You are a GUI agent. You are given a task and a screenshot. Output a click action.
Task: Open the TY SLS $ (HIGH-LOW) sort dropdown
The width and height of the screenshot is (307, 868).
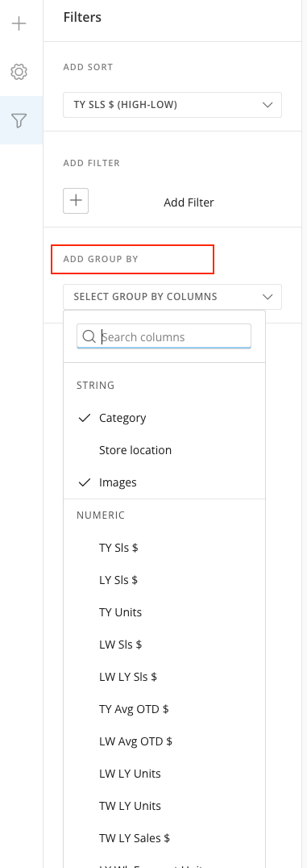172,105
